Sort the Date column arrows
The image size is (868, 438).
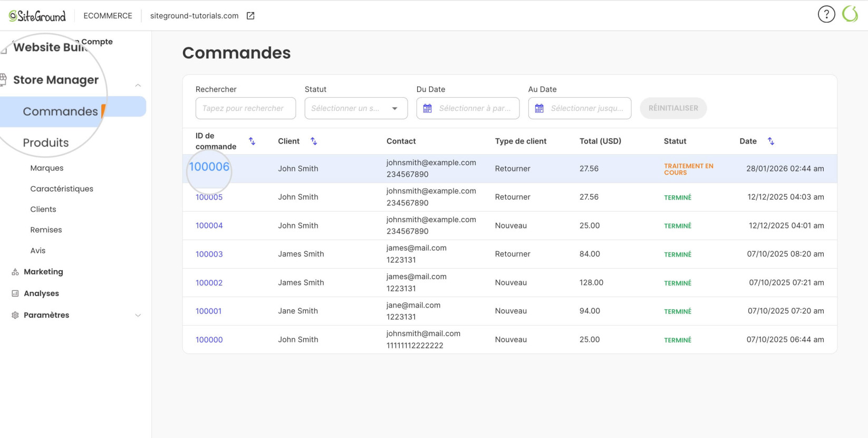(x=771, y=141)
